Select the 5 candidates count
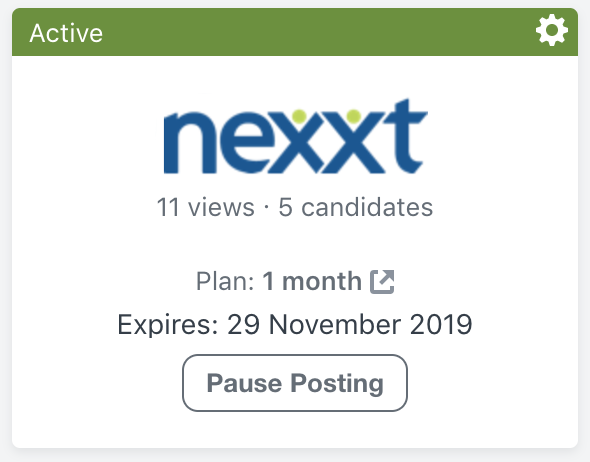Image resolution: width=590 pixels, height=462 pixels. (356, 207)
